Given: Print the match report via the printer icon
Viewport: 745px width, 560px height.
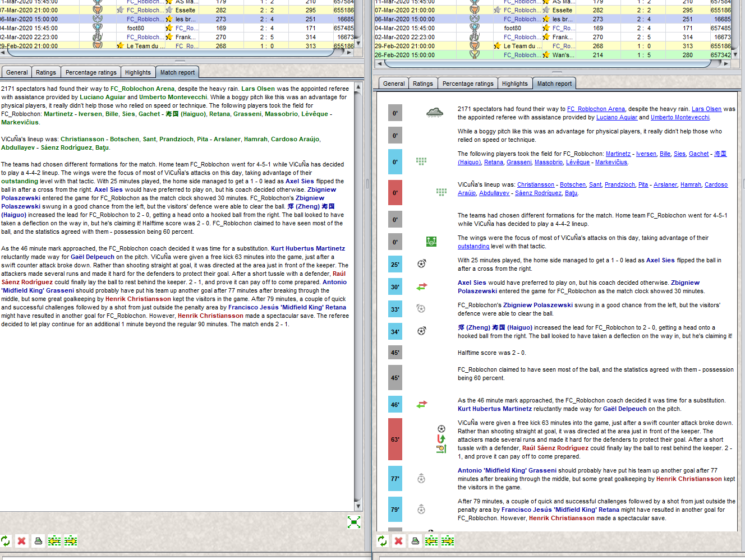Looking at the screenshot, I should (x=38, y=541).
